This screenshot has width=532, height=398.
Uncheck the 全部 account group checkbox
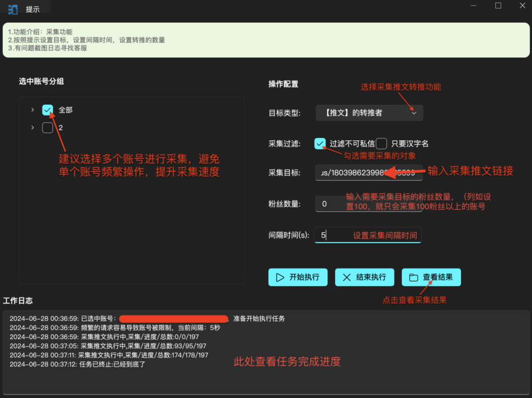tap(48, 110)
